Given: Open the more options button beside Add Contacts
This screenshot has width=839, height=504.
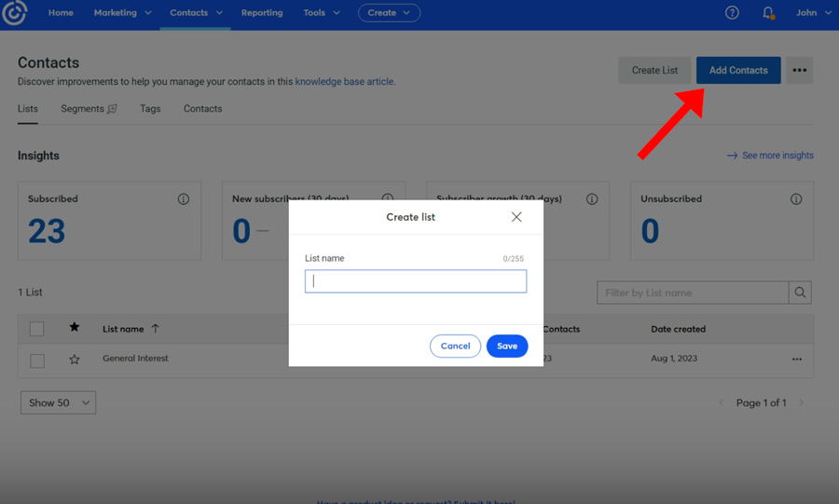Looking at the screenshot, I should pos(800,70).
